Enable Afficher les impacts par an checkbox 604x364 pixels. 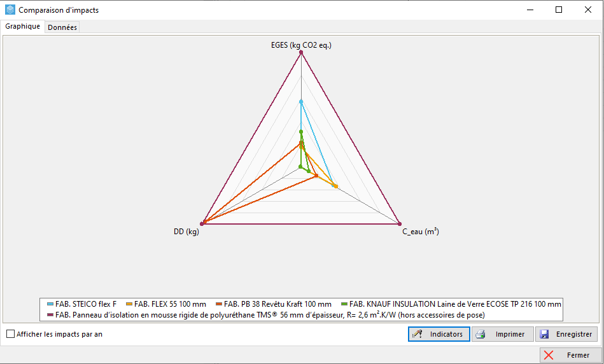[x=10, y=334]
